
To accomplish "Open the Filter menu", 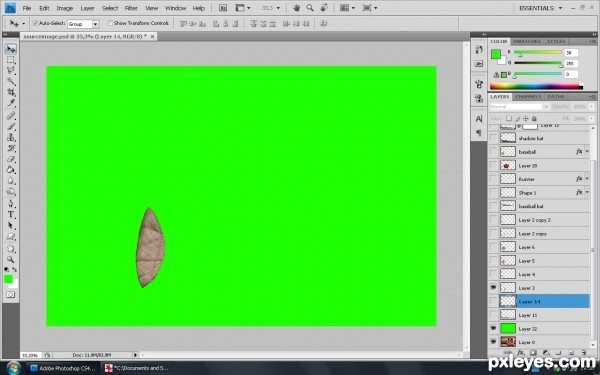I will tap(131, 8).
